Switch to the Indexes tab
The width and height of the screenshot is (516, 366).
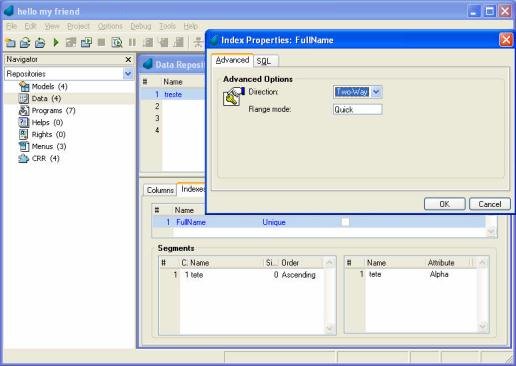click(192, 189)
